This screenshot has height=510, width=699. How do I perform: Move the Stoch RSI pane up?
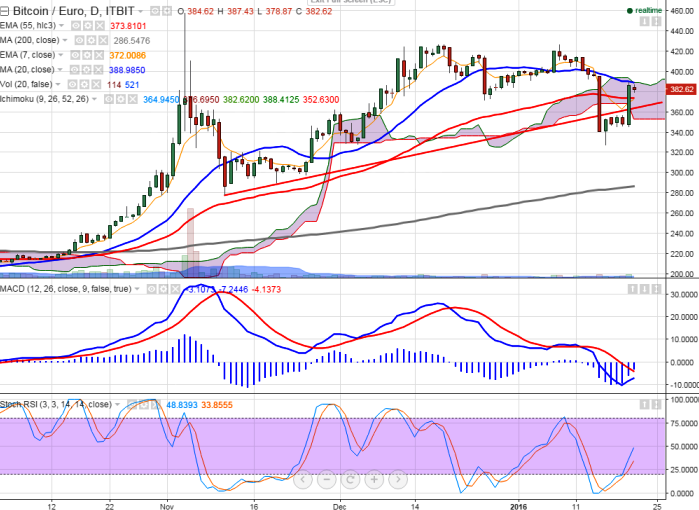645,405
